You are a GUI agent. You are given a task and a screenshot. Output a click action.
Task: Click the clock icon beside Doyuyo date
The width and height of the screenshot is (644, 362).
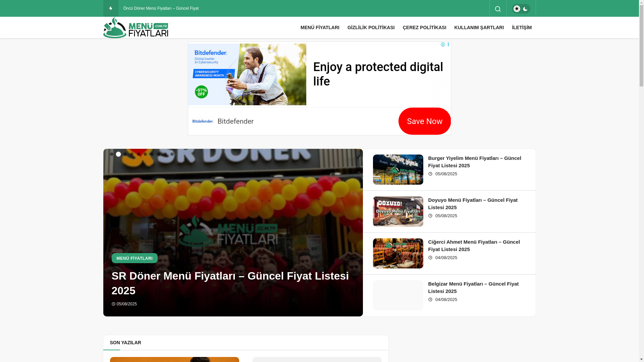click(x=430, y=216)
